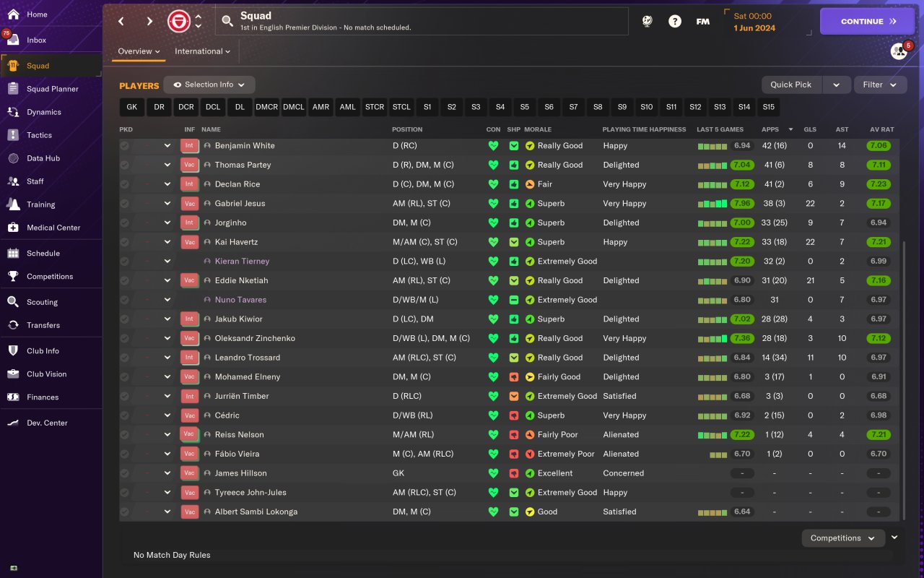Open the position dropdown for Thomas Partey
This screenshot has height=578, width=924.
coord(167,165)
